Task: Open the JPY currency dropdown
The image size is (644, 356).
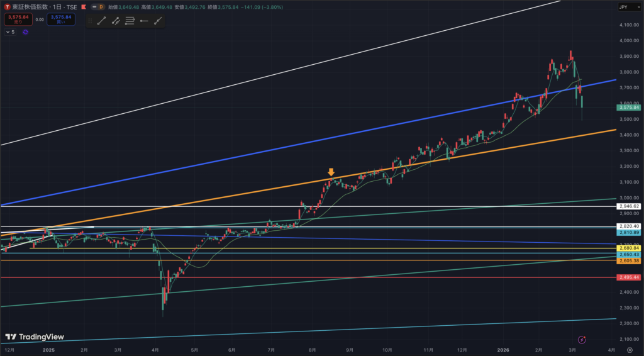Action: coord(621,7)
